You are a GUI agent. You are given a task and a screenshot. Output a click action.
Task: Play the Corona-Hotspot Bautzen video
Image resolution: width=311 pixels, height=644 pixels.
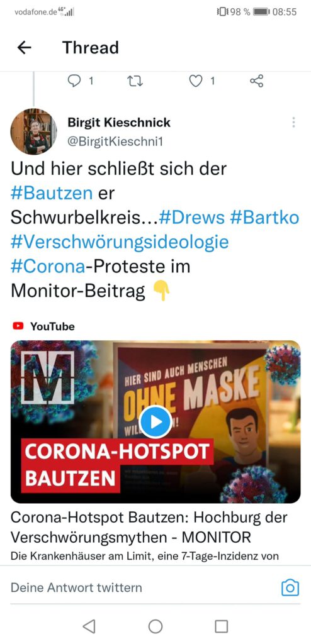pos(155,422)
